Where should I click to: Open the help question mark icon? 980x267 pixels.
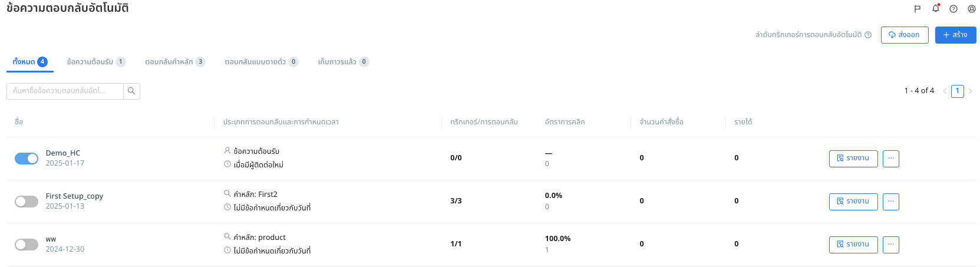coord(953,9)
